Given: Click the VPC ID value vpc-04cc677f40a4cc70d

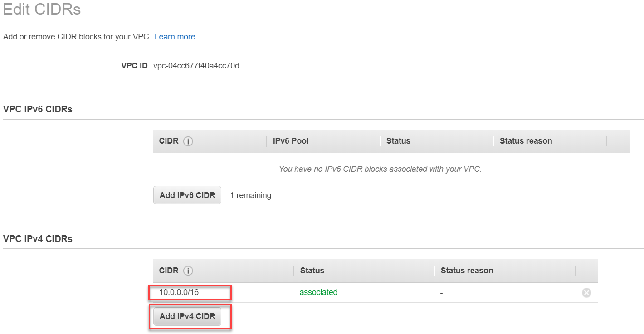Looking at the screenshot, I should (196, 66).
